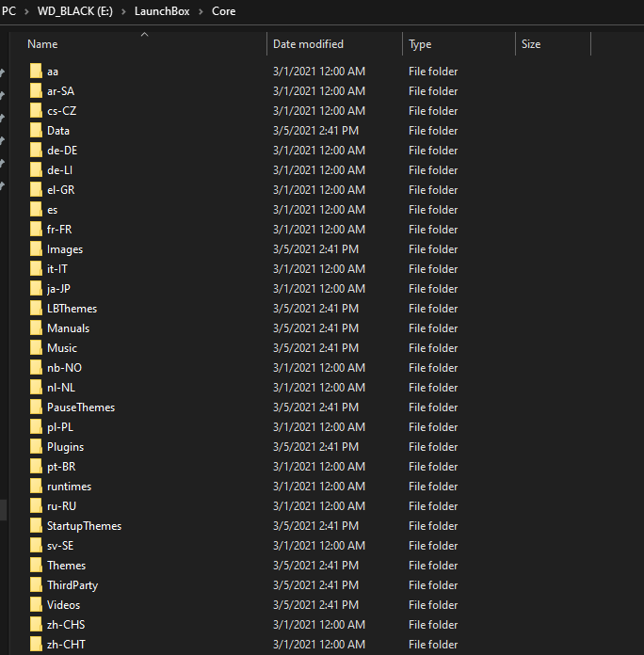Select the zh-CHT folder name

point(66,644)
